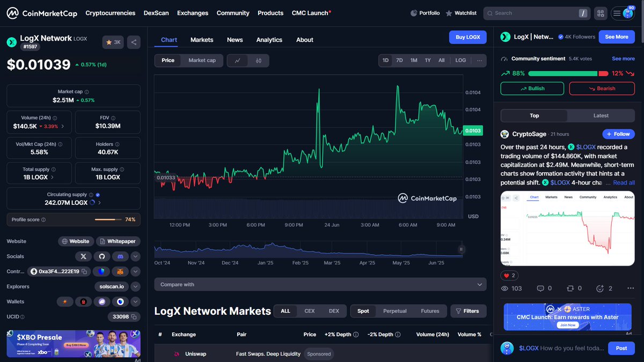Repost the CryptoSage post
This screenshot has width=644, height=362.
pyautogui.click(x=574, y=289)
